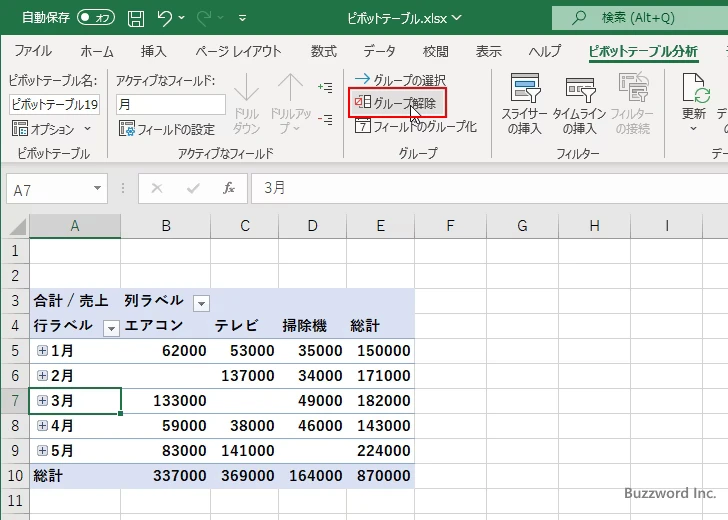Click the 更新 refresh icon

pos(695,87)
